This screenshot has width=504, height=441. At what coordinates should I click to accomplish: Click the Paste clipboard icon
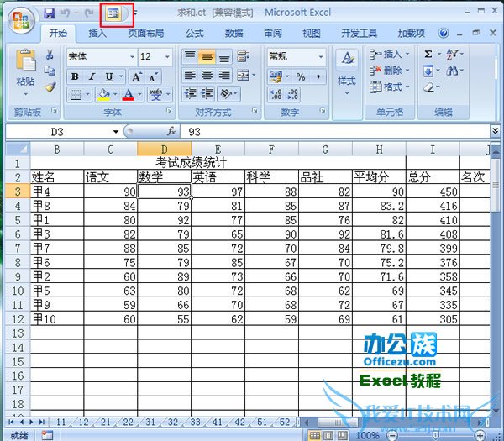tap(25, 66)
